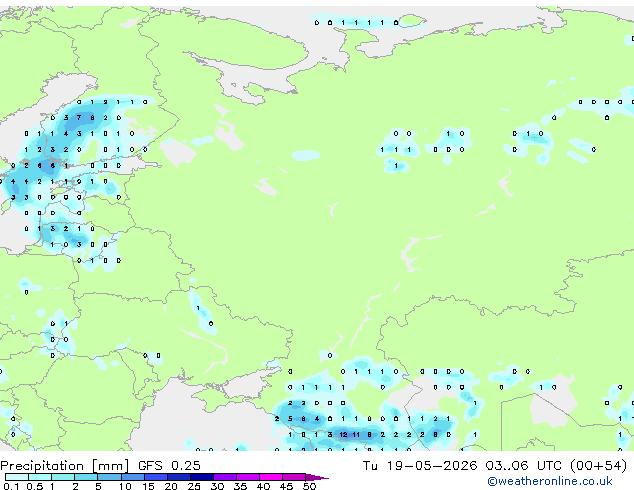Click the '0.5' legend scale label
This screenshot has width=634, height=490.
coord(34,486)
